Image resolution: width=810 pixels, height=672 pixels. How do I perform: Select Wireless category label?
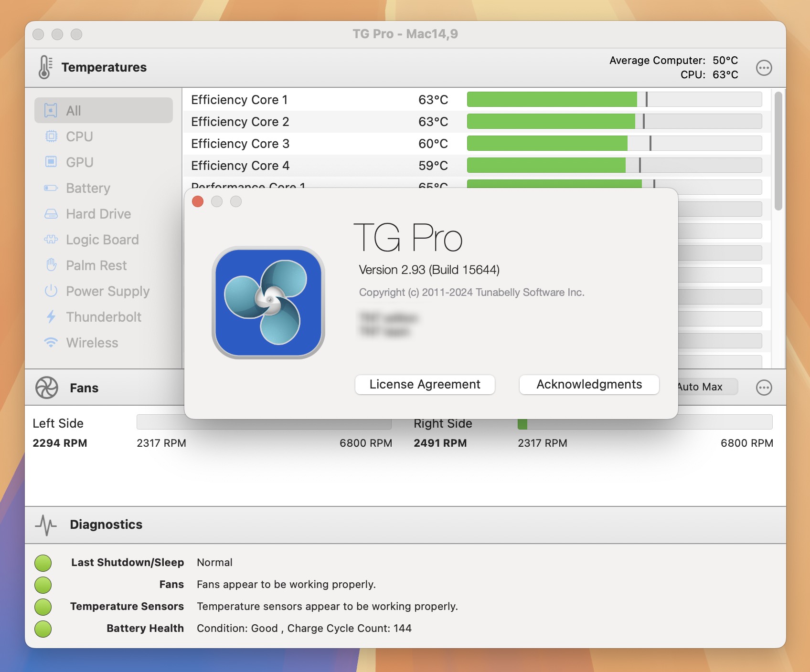[x=92, y=343]
